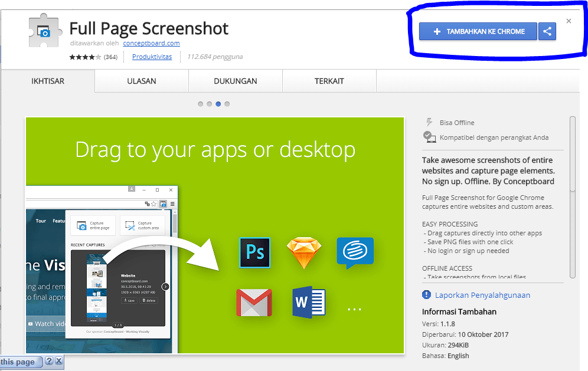Click the share icon beside the install button
588x371 pixels.
[x=547, y=31]
